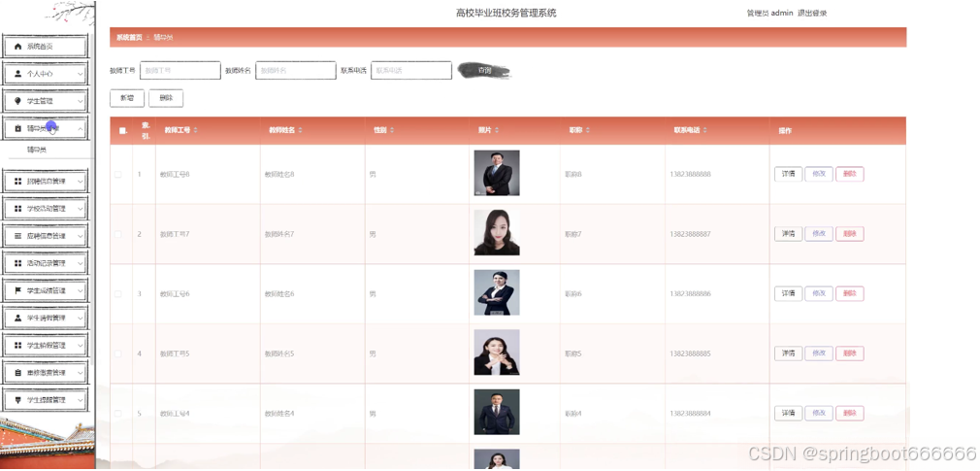
Task: Go to 系统首页 via breadcrumb
Action: coord(129,38)
